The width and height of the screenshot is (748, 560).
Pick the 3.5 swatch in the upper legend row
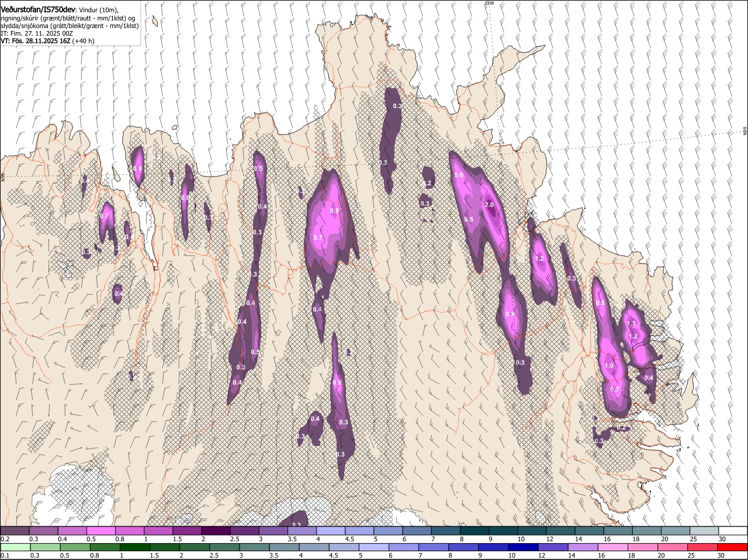pyautogui.click(x=302, y=531)
